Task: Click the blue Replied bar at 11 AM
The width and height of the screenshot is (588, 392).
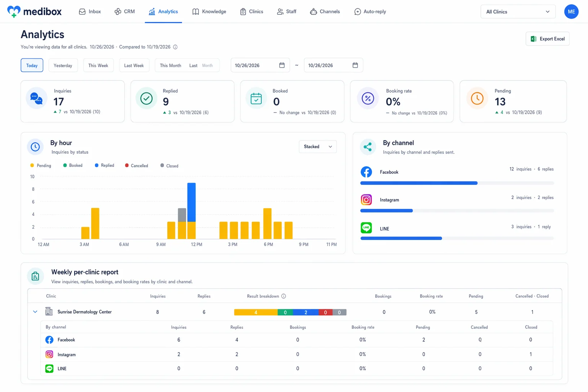Action: coord(191,202)
